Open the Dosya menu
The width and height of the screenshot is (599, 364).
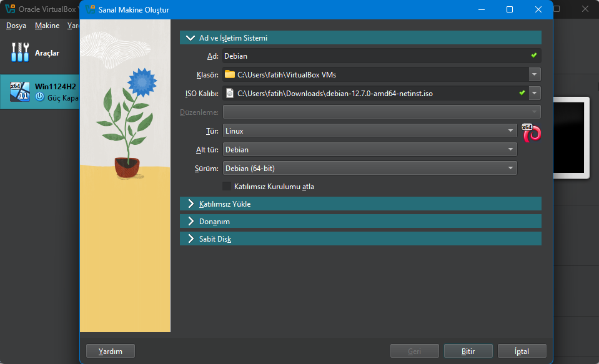16,26
